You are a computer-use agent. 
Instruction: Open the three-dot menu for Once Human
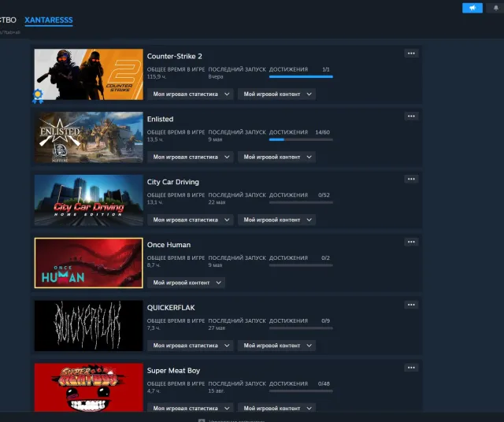pos(411,242)
